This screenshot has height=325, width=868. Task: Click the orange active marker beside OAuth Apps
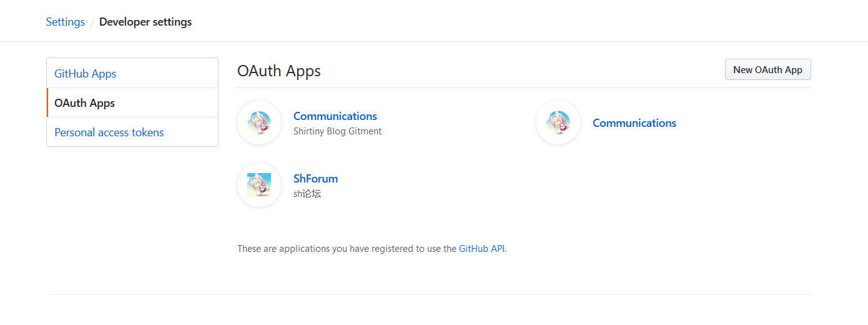coord(47,103)
